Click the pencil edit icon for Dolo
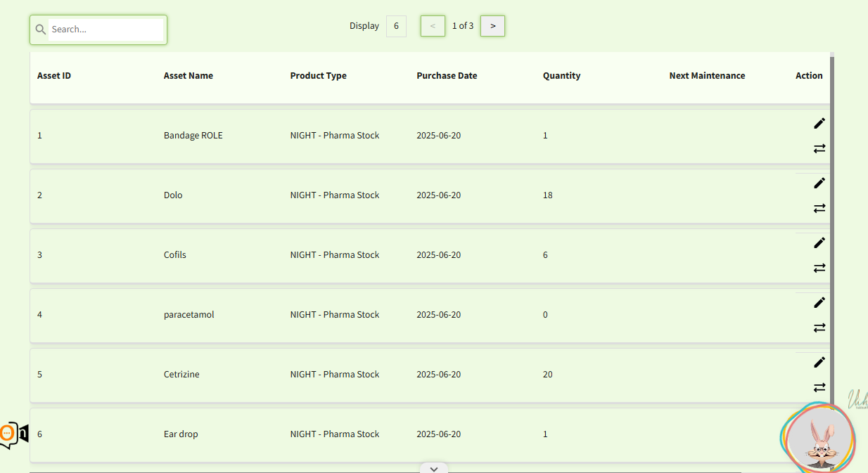Viewport: 868px width, 473px height. tap(819, 183)
